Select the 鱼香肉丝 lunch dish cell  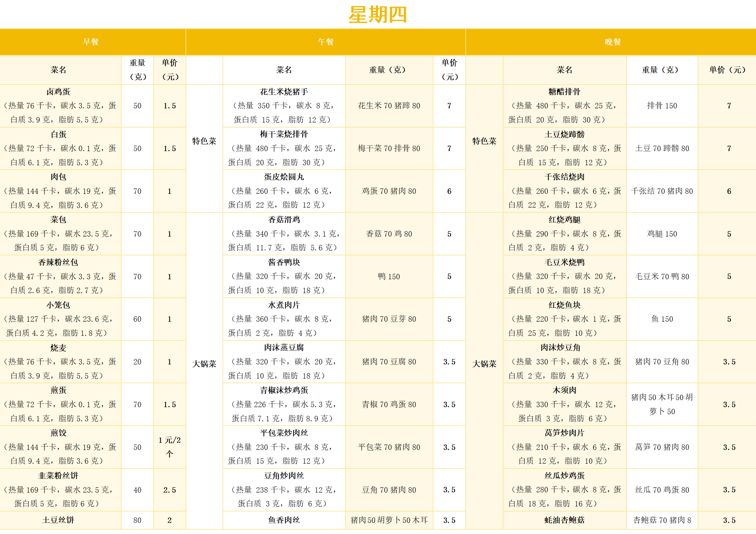[x=284, y=520]
